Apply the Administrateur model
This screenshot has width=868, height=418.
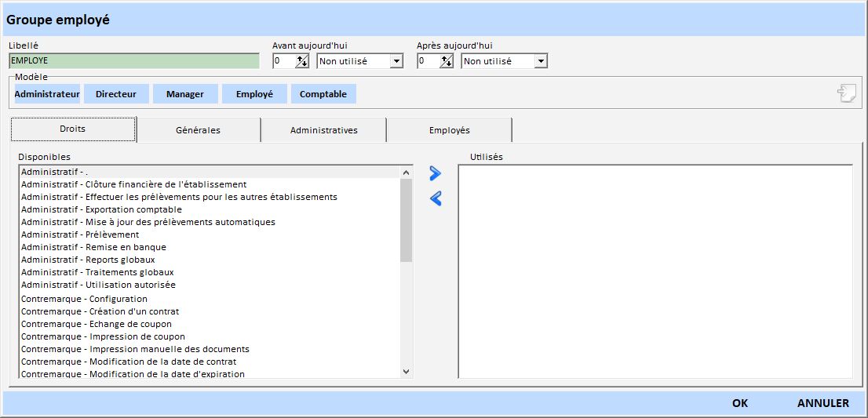click(47, 94)
